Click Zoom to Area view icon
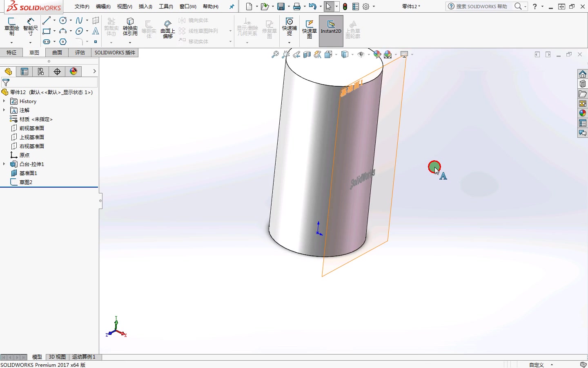Screen dimensions: 588x368 (286, 54)
